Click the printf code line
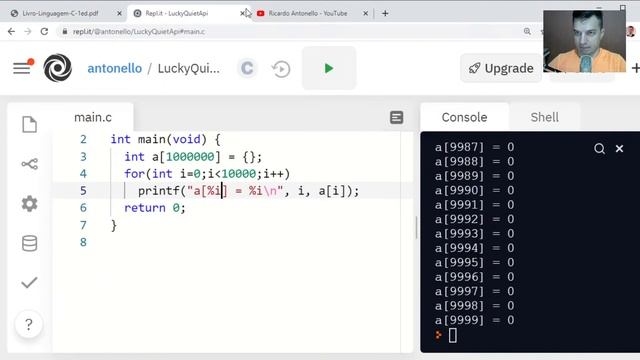Screen dimensions: 640x360 tap(248, 191)
